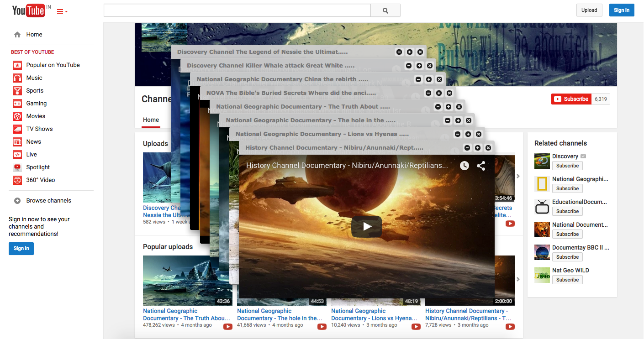Open the Gaming section icon
Viewport: 644px width, 339px height.
17,104
